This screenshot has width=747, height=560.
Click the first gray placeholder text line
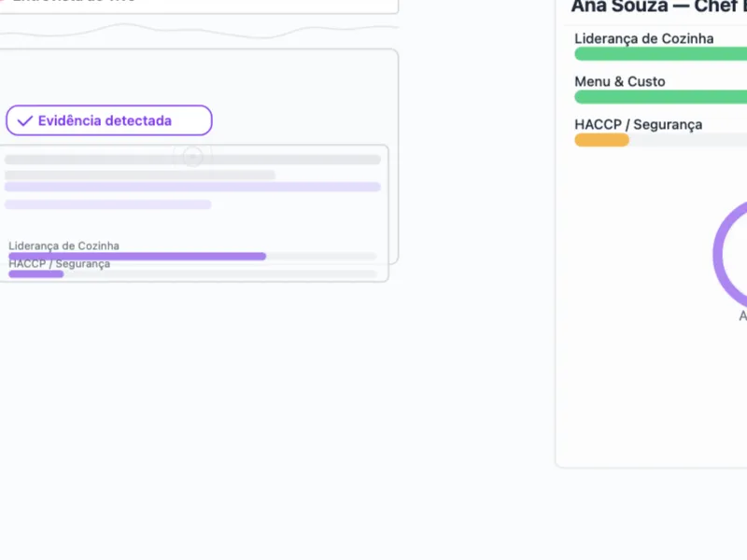pos(192,160)
